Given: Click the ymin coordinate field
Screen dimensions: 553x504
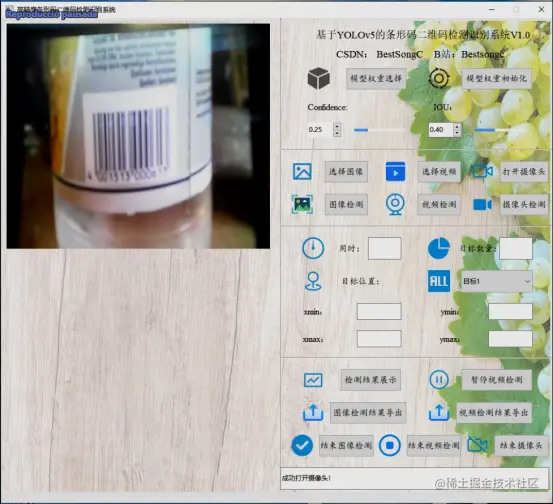Looking at the screenshot, I should [x=510, y=311].
